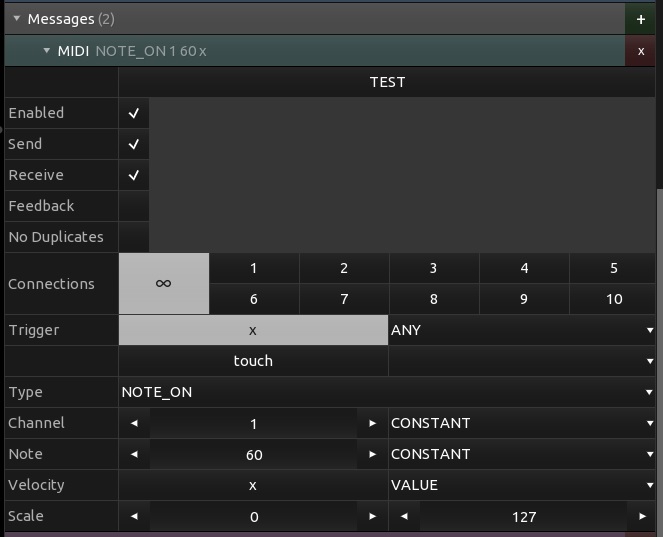Select connection 9
This screenshot has height=537, width=663.
coord(524,299)
